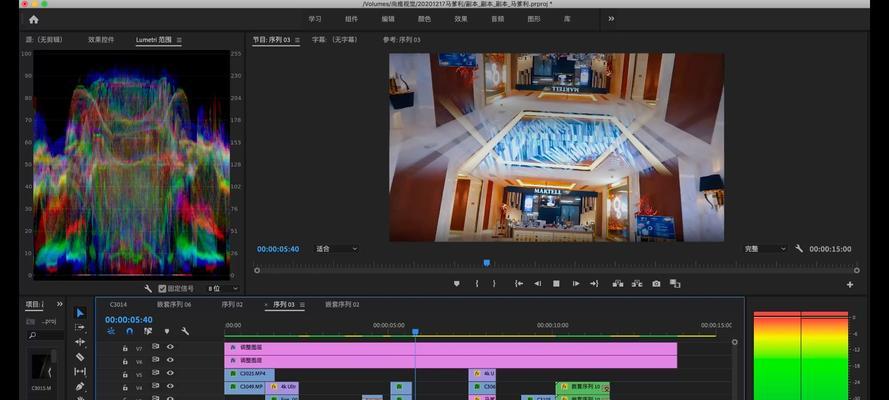Screen dimensions: 889x400
Task: Open the comparison view icon
Action: (675, 283)
